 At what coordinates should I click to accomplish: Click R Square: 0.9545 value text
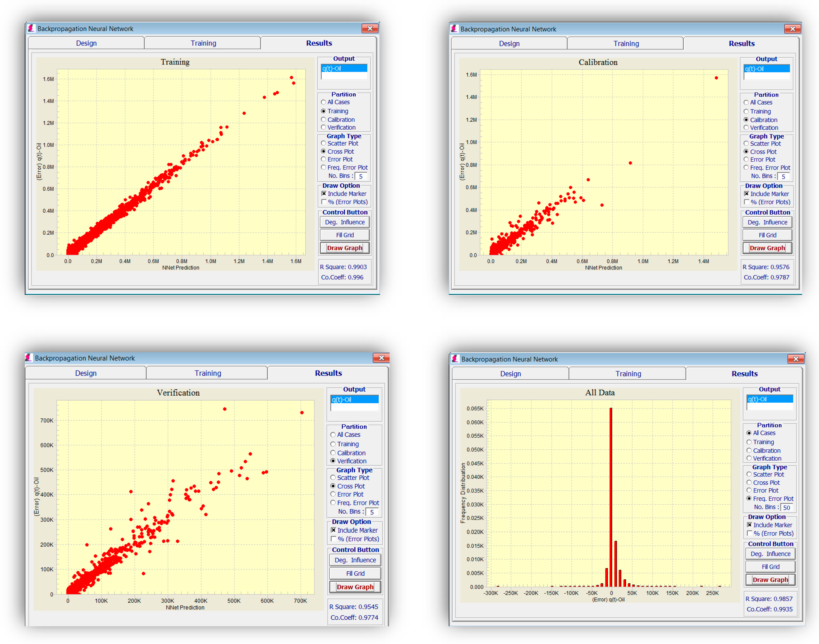(354, 607)
